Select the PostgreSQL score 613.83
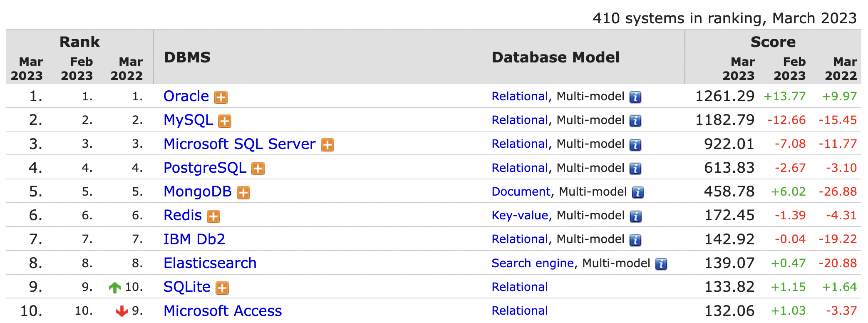 [729, 168]
